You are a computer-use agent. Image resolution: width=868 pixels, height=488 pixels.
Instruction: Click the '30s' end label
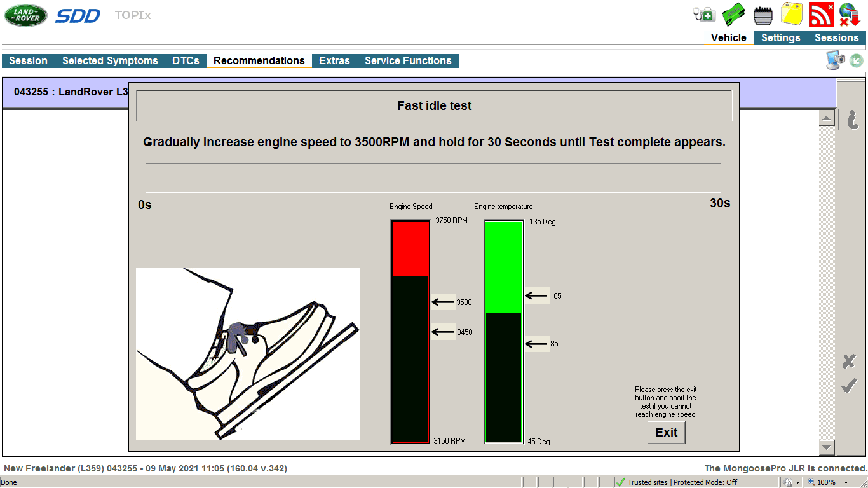[x=720, y=203]
